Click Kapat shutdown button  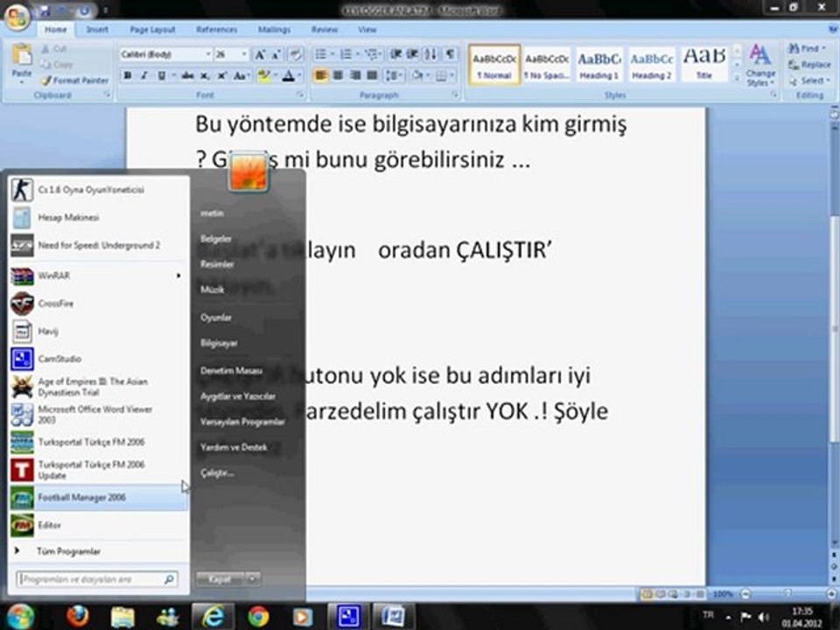[x=220, y=579]
